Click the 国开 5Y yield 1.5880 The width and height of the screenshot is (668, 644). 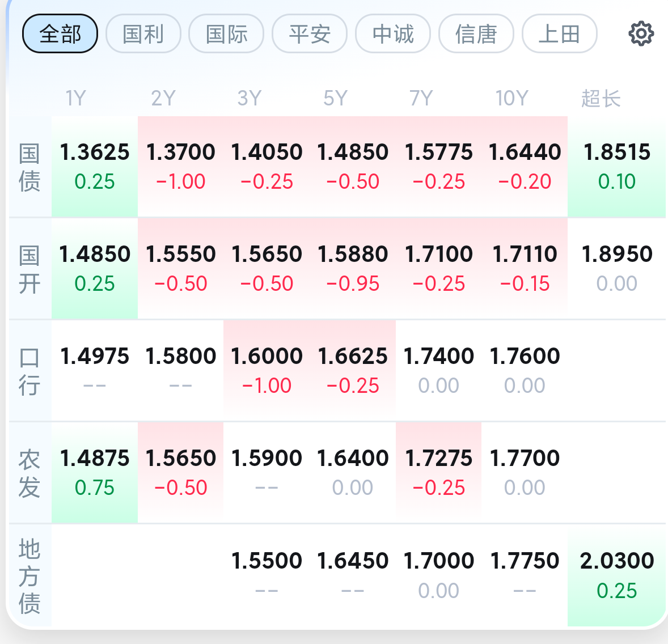[353, 268]
